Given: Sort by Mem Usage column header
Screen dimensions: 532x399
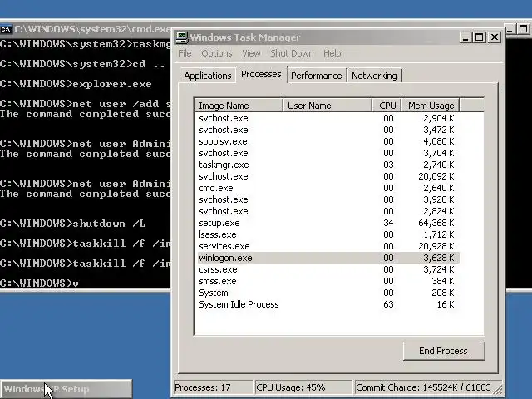Looking at the screenshot, I should (431, 106).
